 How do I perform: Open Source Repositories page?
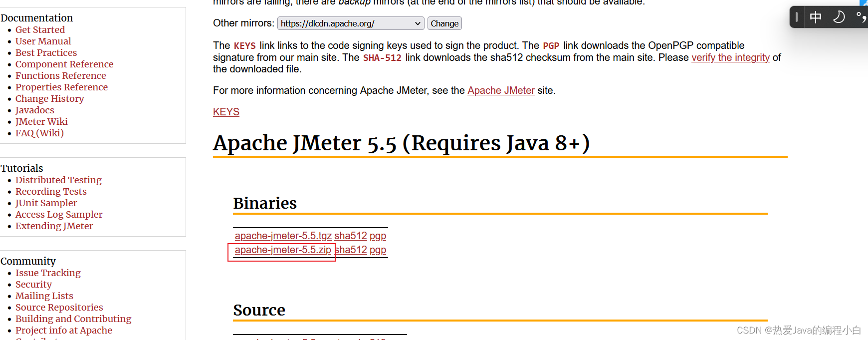[x=59, y=308]
